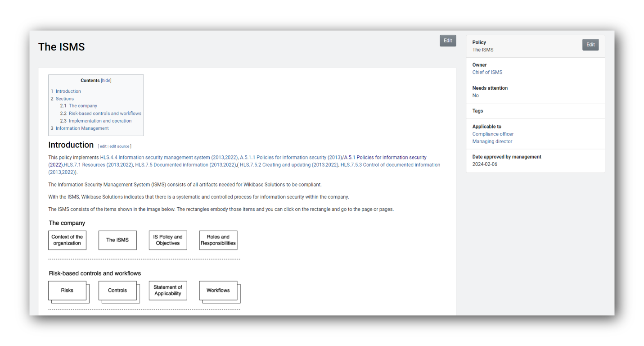The height and width of the screenshot is (346, 644).
Task: Click the "Statement of Applicability" rectangle
Action: coord(167,291)
